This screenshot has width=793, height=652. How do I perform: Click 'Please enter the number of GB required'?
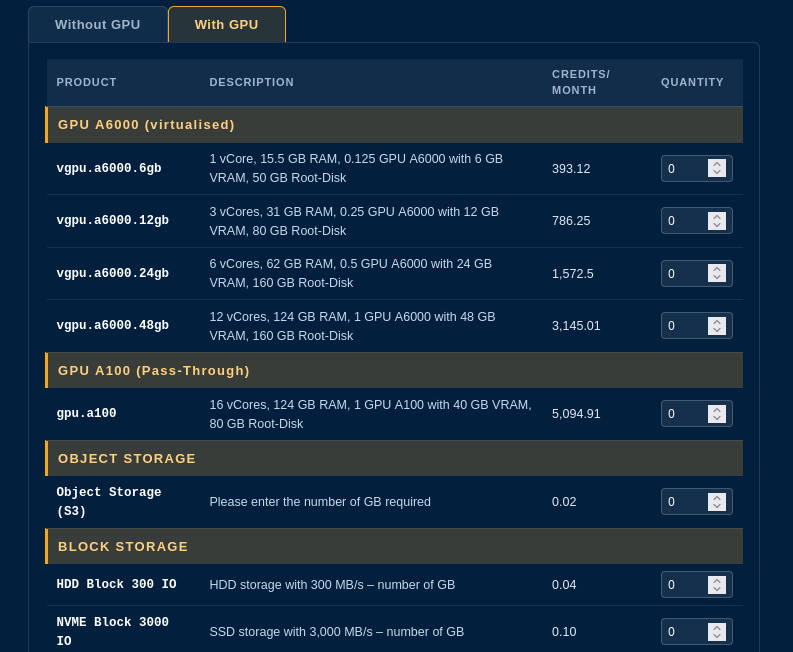point(320,502)
